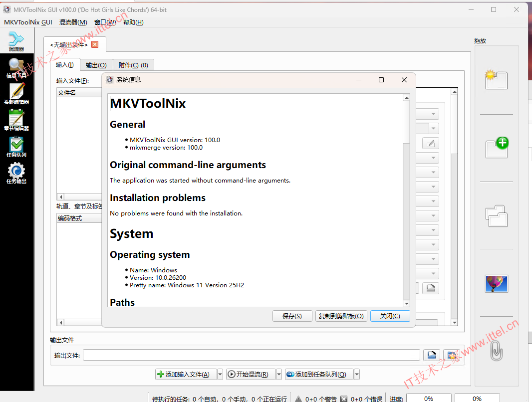Open the MKVToolNix GUI menu

[28, 22]
